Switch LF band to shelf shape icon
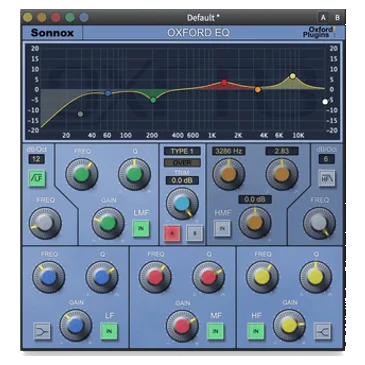Screen dimensions: 365x365 pos(42,331)
